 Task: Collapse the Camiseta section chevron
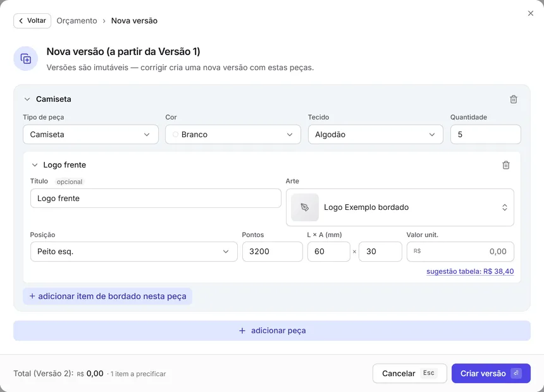click(x=27, y=99)
